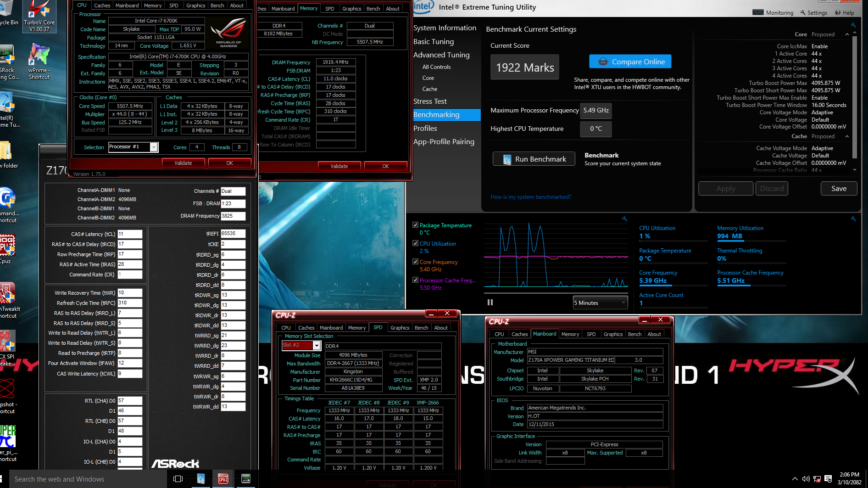Switch to Intel XTU taskbar icon
Screen dimensions: 868x488
[200, 479]
